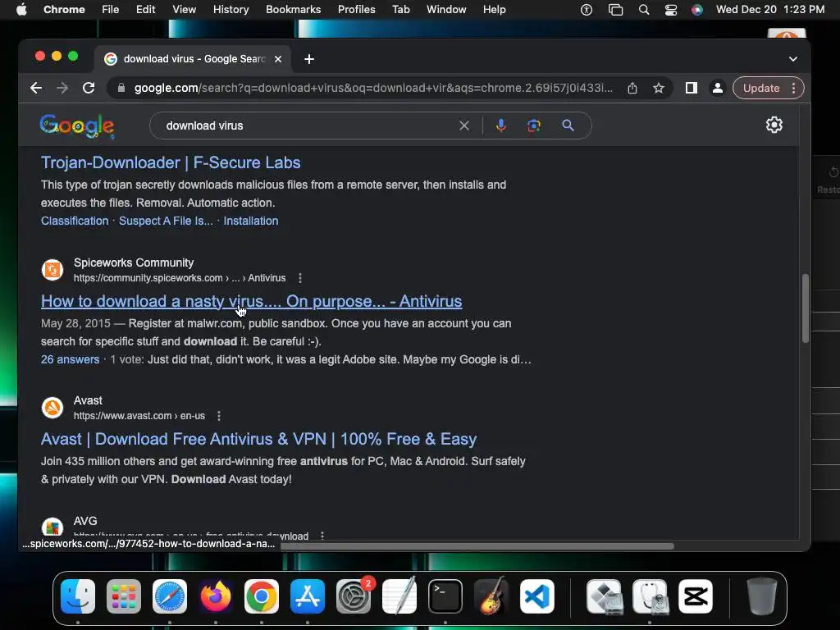Click the Spiceworks Community favicon
840x630 pixels.
coord(52,269)
